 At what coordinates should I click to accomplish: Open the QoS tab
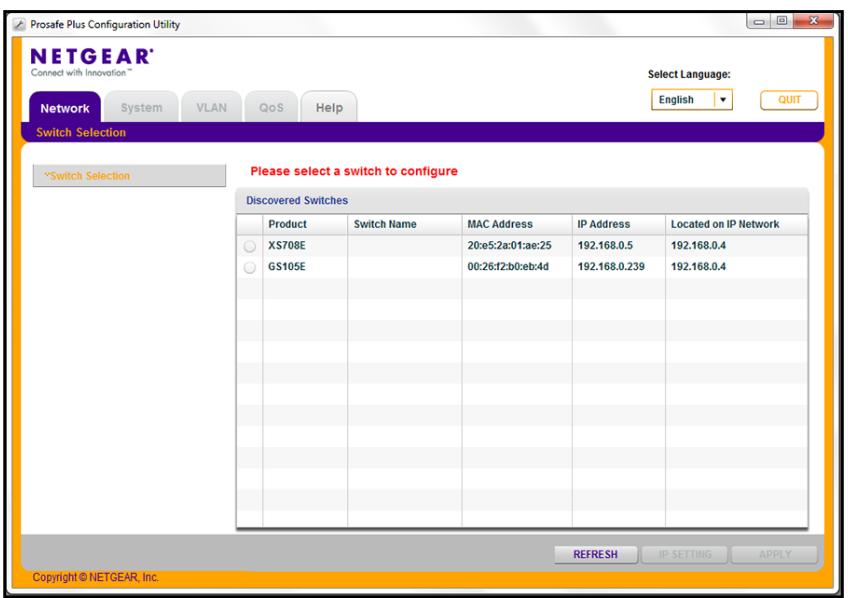[x=271, y=108]
